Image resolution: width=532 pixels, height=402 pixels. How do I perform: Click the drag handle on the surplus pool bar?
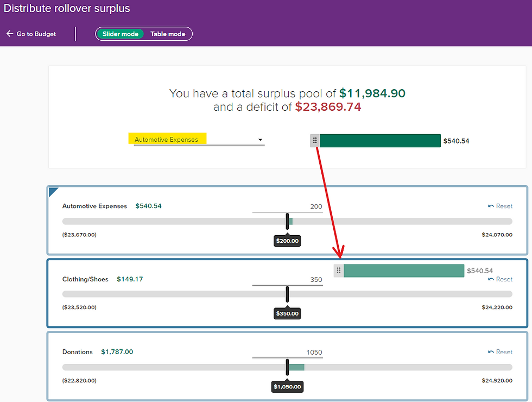[315, 140]
